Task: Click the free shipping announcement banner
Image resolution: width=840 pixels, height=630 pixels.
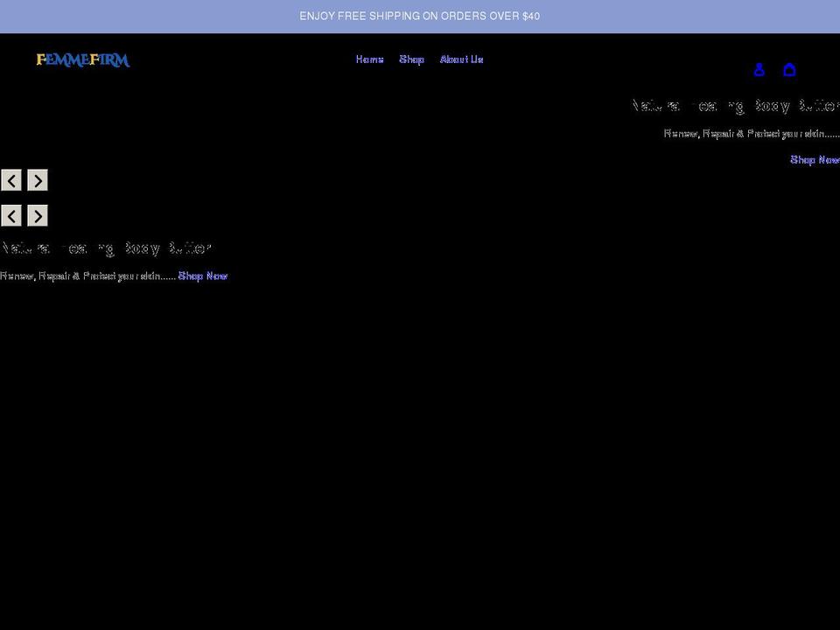Action: point(420,17)
